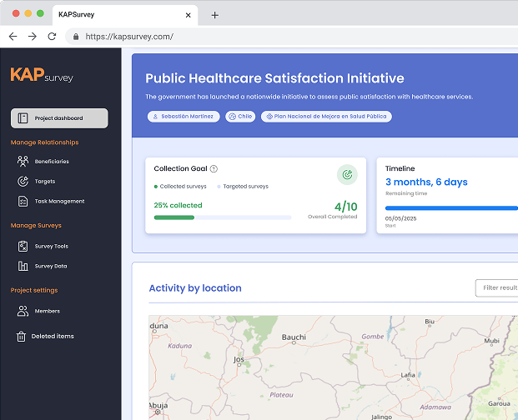The height and width of the screenshot is (420, 518).
Task: Click the icon in Plan Nacional tag
Action: [269, 117]
